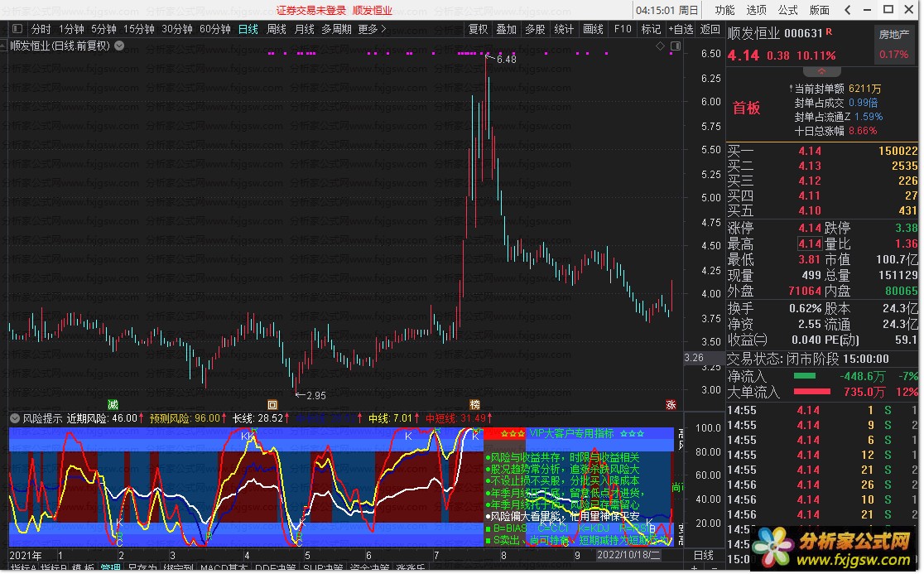This screenshot has width=924, height=574.
Task: Click the 标记 mark button
Action: 651,29
